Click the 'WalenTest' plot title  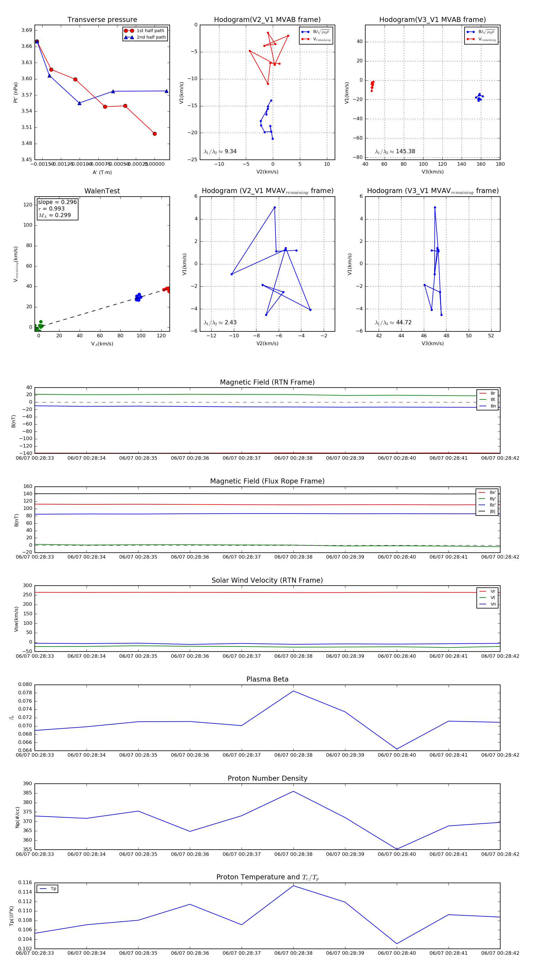(x=102, y=191)
